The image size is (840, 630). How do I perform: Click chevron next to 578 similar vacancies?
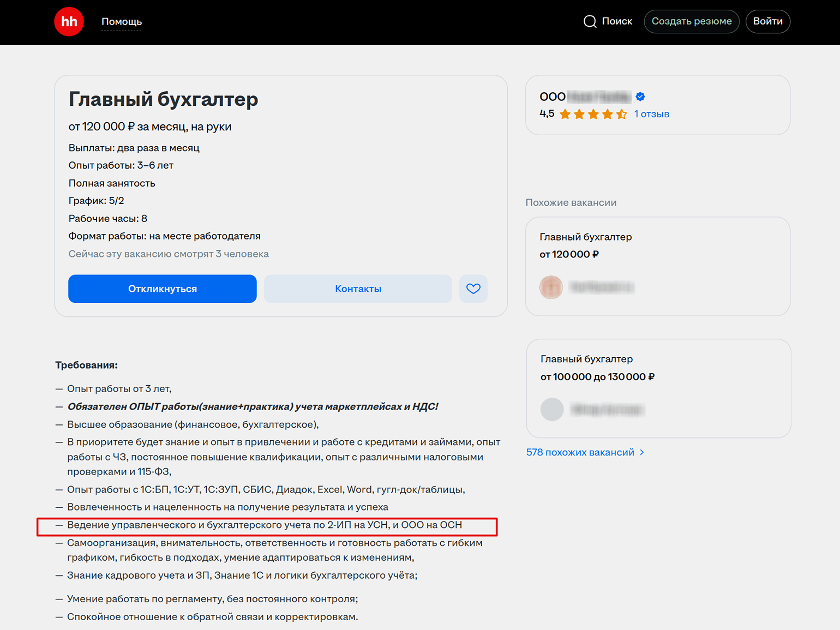[642, 452]
